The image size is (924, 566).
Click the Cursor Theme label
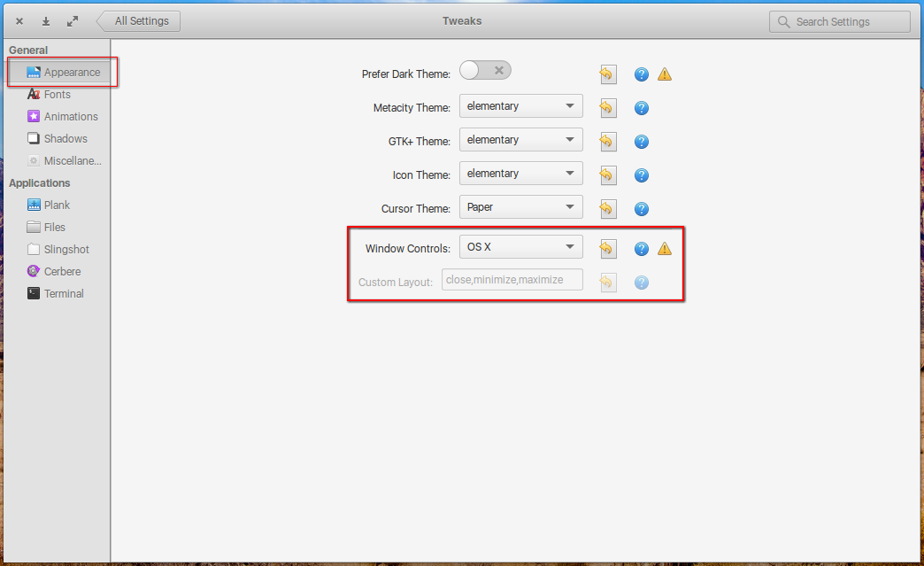[415, 209]
